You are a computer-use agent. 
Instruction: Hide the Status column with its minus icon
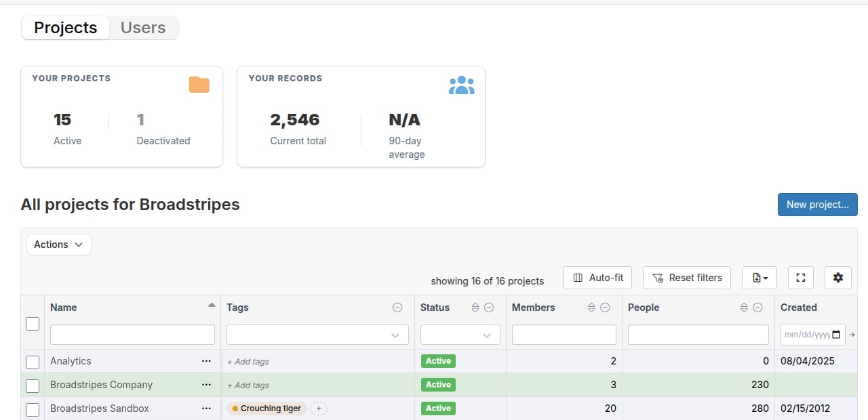(489, 308)
